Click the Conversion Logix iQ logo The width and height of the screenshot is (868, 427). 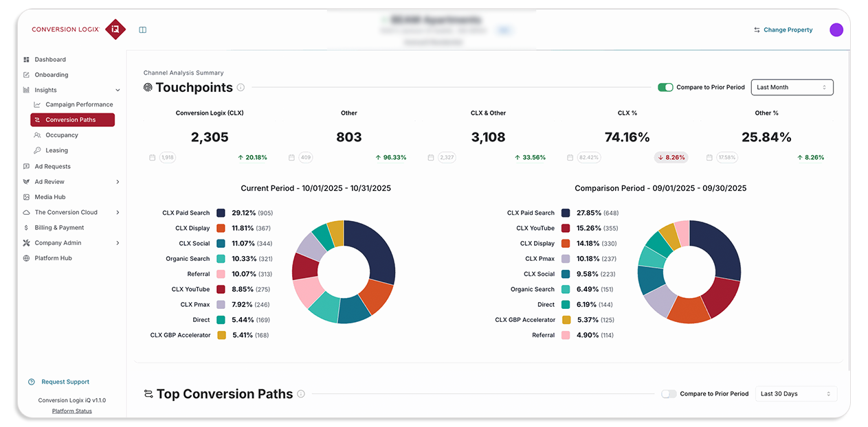[x=78, y=30]
